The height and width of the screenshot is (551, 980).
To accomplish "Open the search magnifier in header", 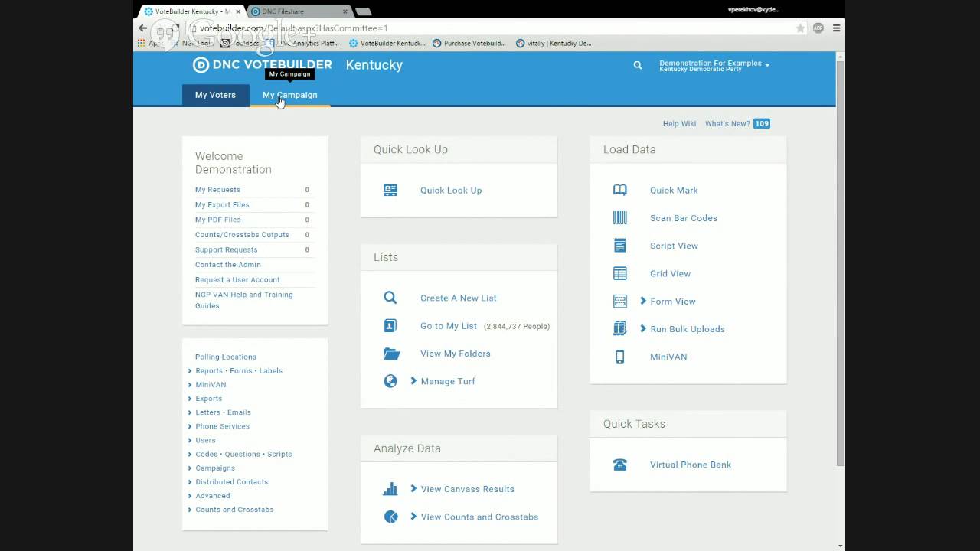I will [638, 66].
